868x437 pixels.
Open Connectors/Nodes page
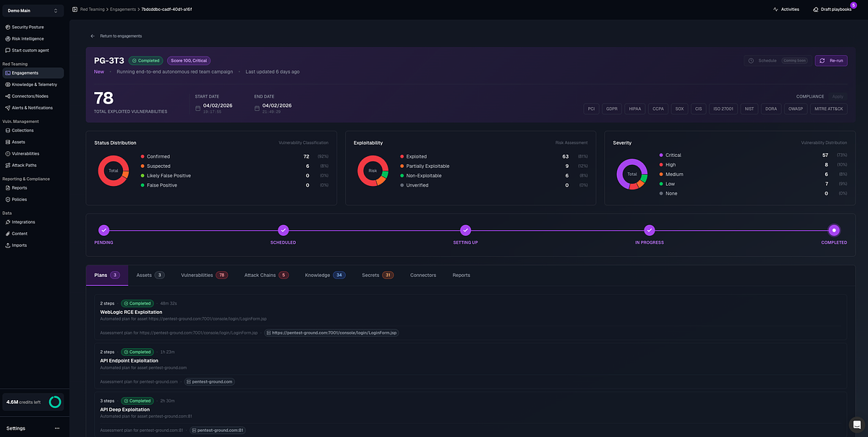coord(30,96)
